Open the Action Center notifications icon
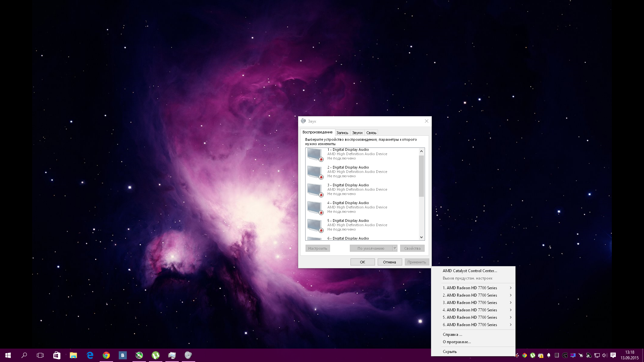Image resolution: width=644 pixels, height=362 pixels. [x=613, y=355]
